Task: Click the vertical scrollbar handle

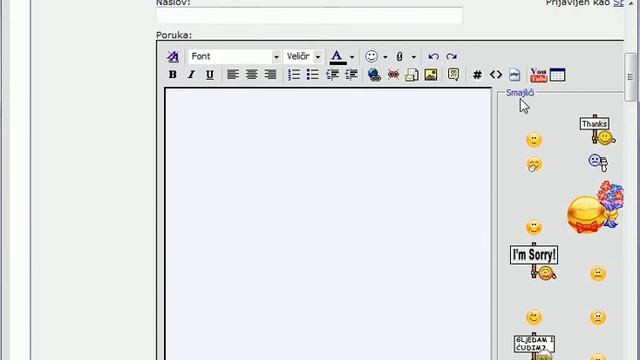Action: click(x=631, y=77)
